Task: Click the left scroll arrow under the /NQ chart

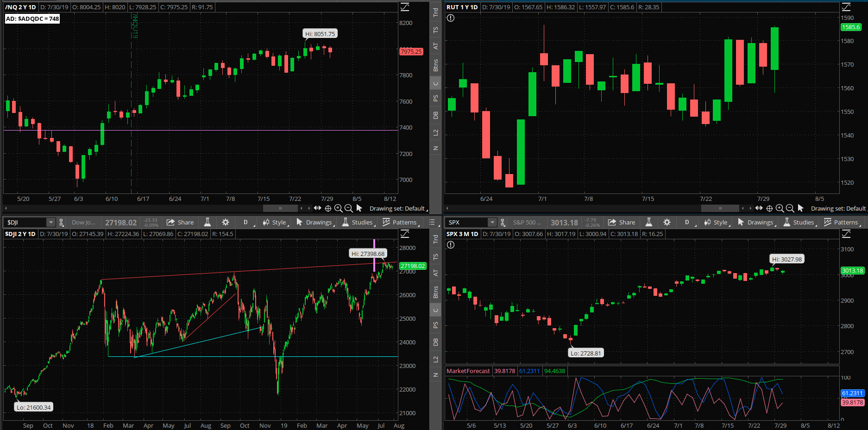Action: (x=6, y=208)
